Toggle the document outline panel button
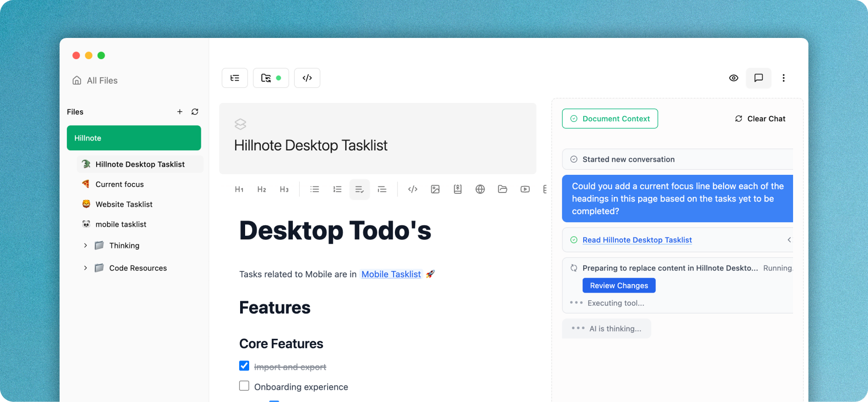 coord(235,78)
